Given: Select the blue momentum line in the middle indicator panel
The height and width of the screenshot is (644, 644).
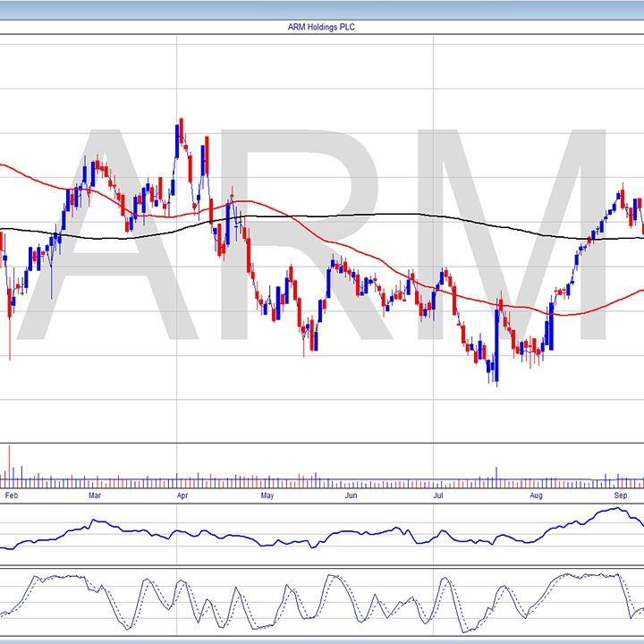Looking at the screenshot, I should point(358,535).
